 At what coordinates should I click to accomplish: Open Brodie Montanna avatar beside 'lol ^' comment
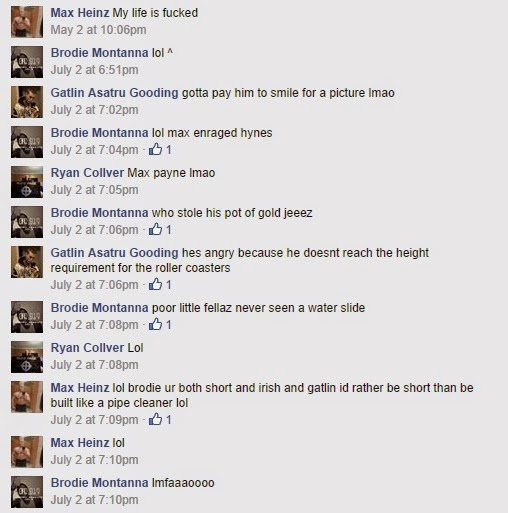coord(27,62)
